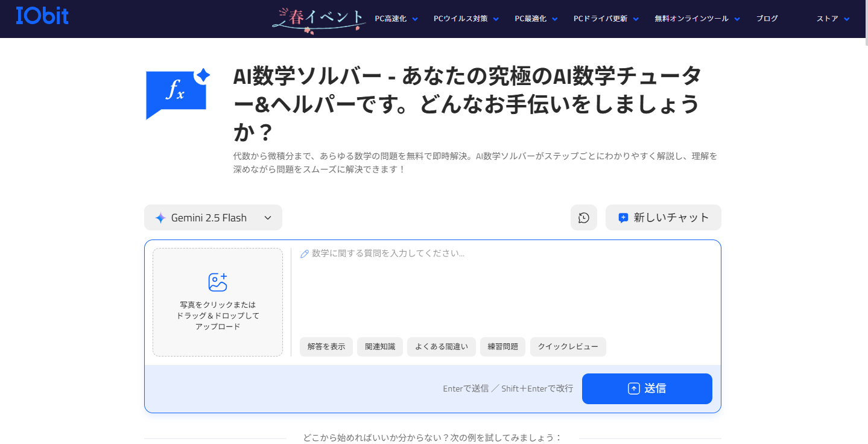Click the IObit logo
Screen dimensions: 868x444
(x=42, y=16)
